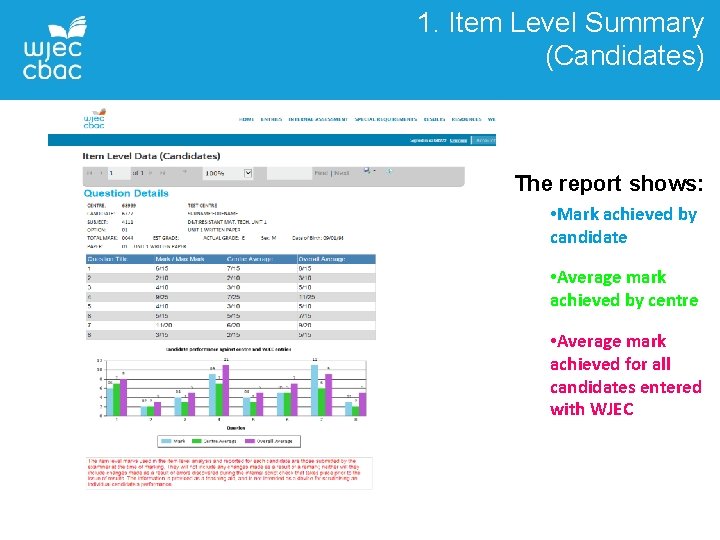Image resolution: width=720 pixels, height=540 pixels.
Task: Click the ACTUAL GRADE label
Action: 221,238
